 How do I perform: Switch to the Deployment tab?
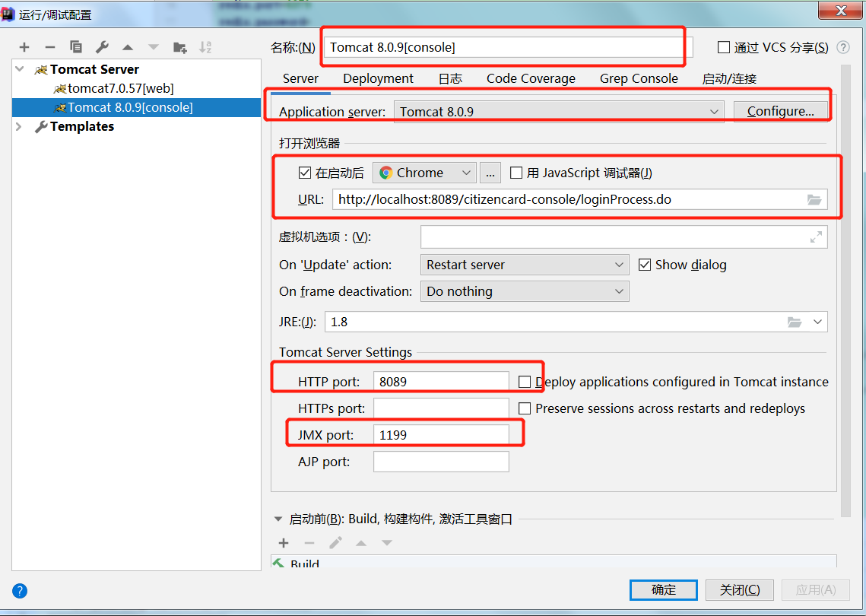coord(379,78)
